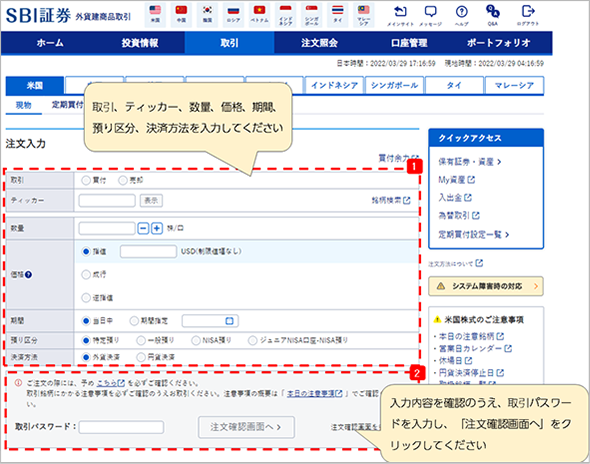Open 為替取引 quick access link

tap(459, 216)
